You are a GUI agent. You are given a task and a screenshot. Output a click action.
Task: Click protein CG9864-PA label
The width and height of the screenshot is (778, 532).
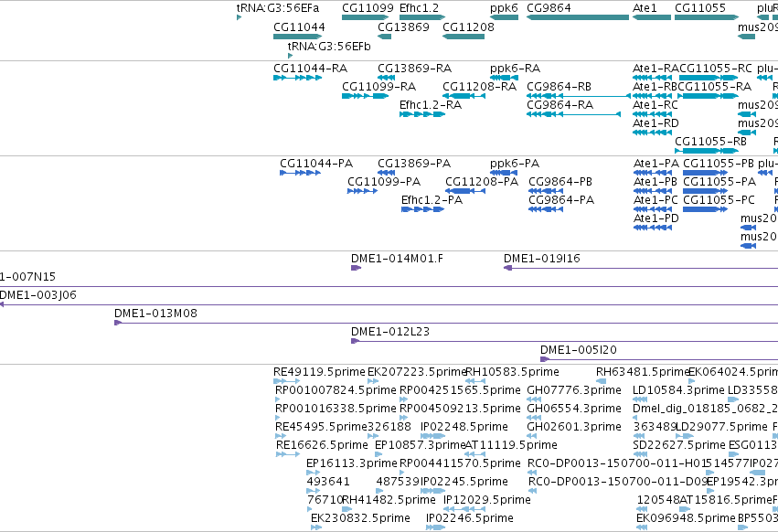tap(561, 200)
